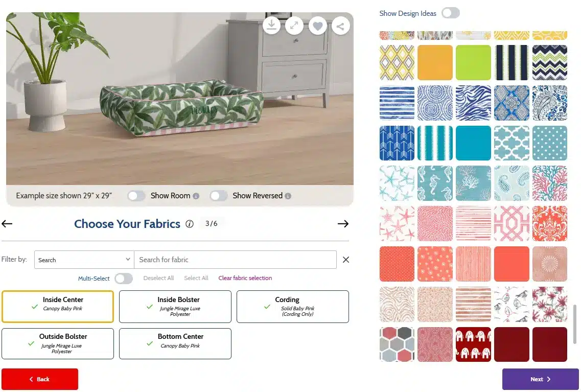
Task: Enable the Multi-Select switch
Action: 124,278
